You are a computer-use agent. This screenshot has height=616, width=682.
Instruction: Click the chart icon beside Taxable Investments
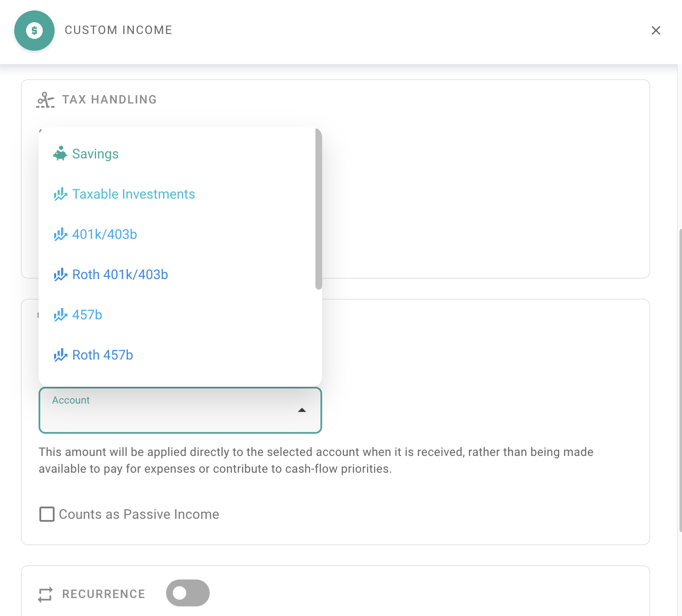point(60,194)
